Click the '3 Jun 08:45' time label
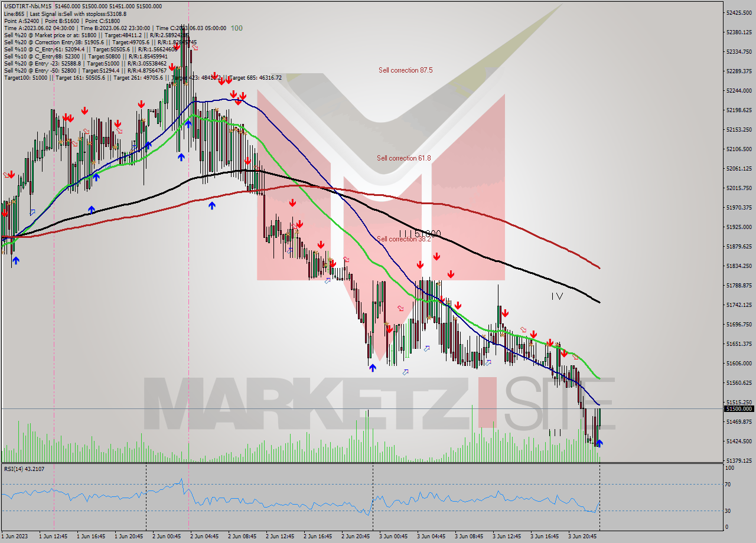The image size is (756, 543). (x=469, y=537)
